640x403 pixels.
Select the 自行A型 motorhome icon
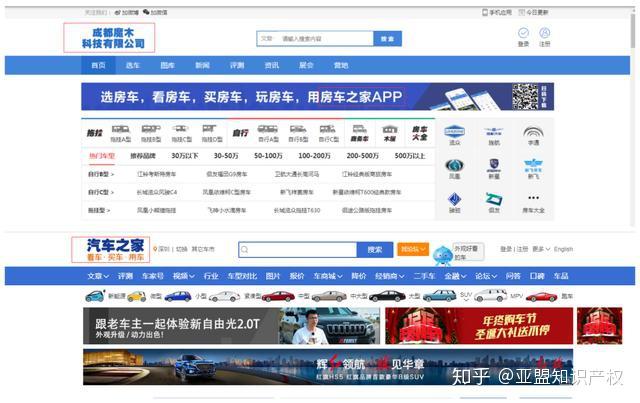pos(268,129)
